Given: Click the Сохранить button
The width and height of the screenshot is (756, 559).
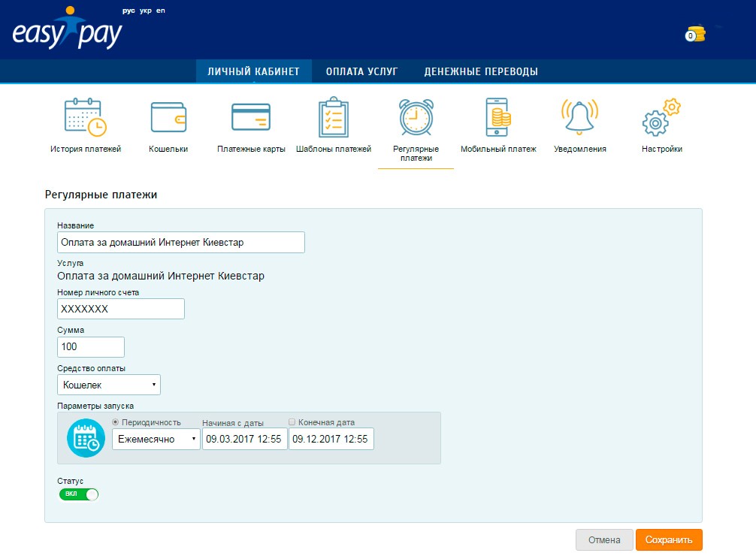Looking at the screenshot, I should (x=669, y=539).
